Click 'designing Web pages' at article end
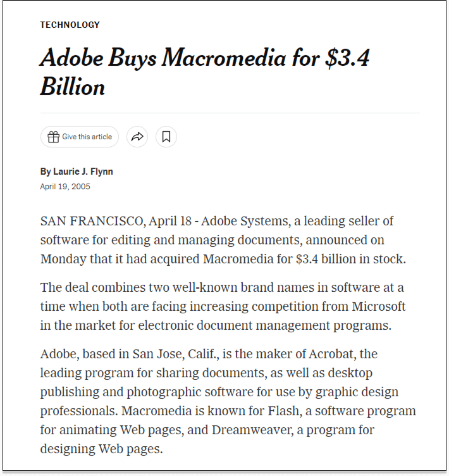The height and width of the screenshot is (476, 449). 101,449
